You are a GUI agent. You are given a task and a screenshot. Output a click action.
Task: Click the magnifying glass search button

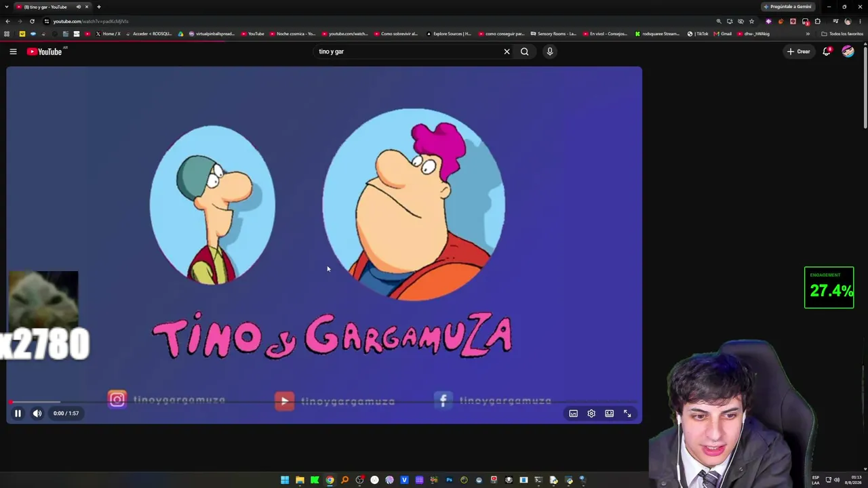(524, 52)
